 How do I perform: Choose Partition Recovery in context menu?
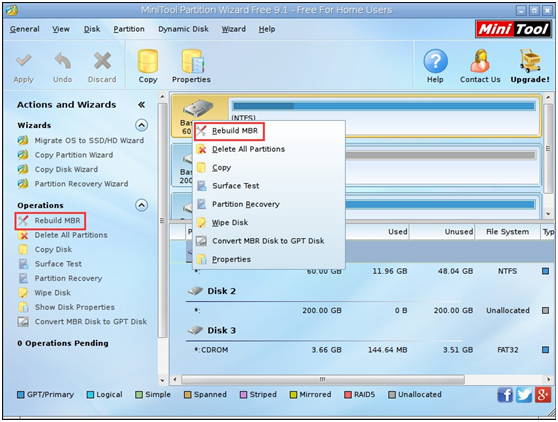(269, 204)
